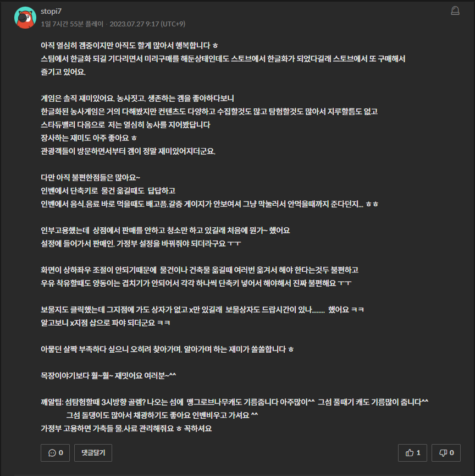
Task: Dislike the review with thumbs-down button
Action: pos(446,453)
